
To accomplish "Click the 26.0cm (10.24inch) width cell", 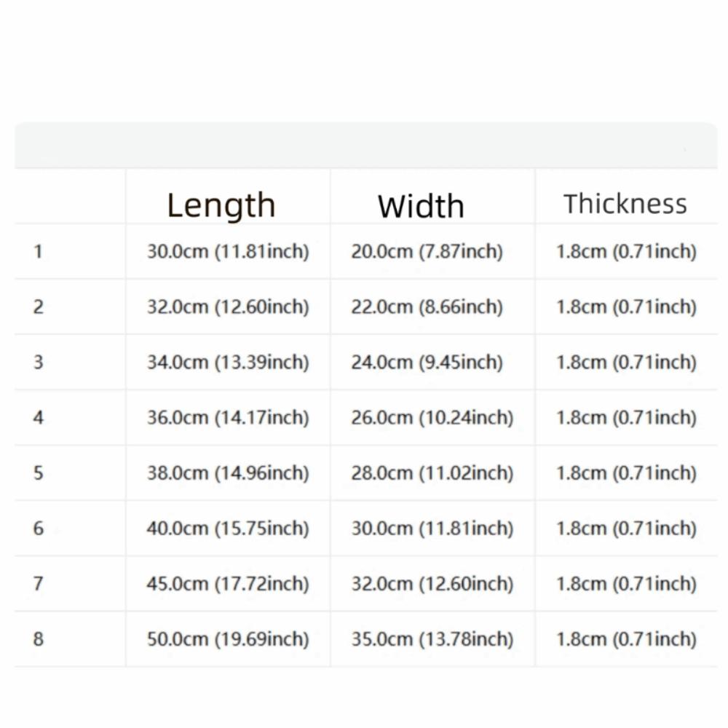I will 432,417.
